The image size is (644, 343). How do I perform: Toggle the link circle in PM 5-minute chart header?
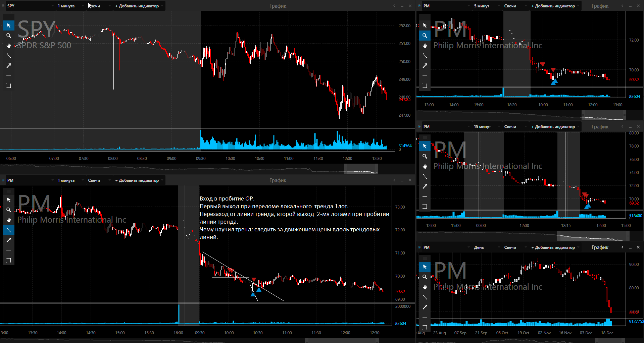coord(419,6)
